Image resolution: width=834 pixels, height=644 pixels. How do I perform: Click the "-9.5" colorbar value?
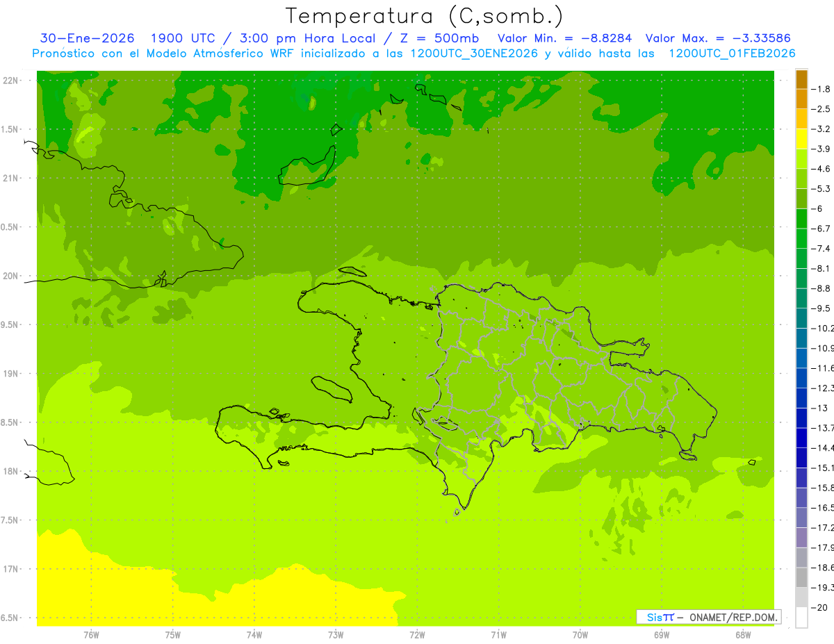click(822, 308)
